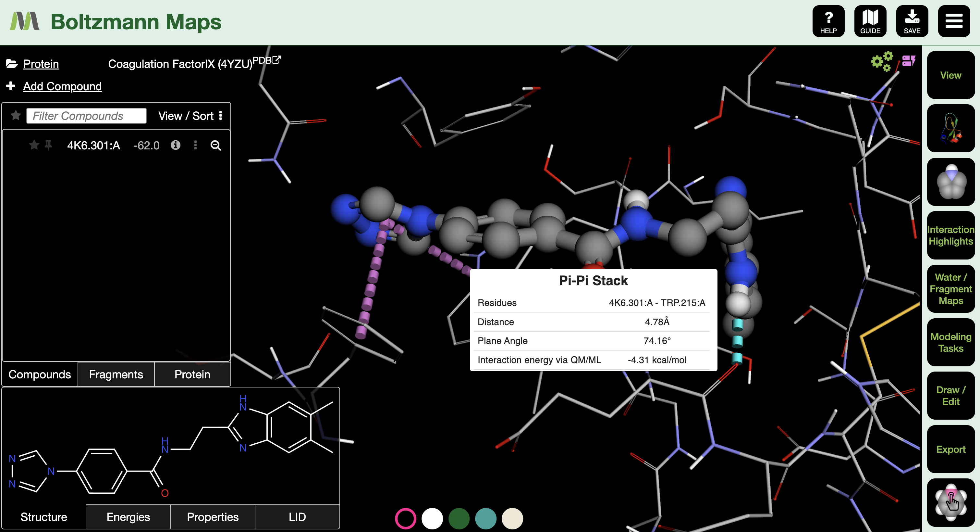Screen dimensions: 980x532
Task: Open the Export panel
Action: 951,449
